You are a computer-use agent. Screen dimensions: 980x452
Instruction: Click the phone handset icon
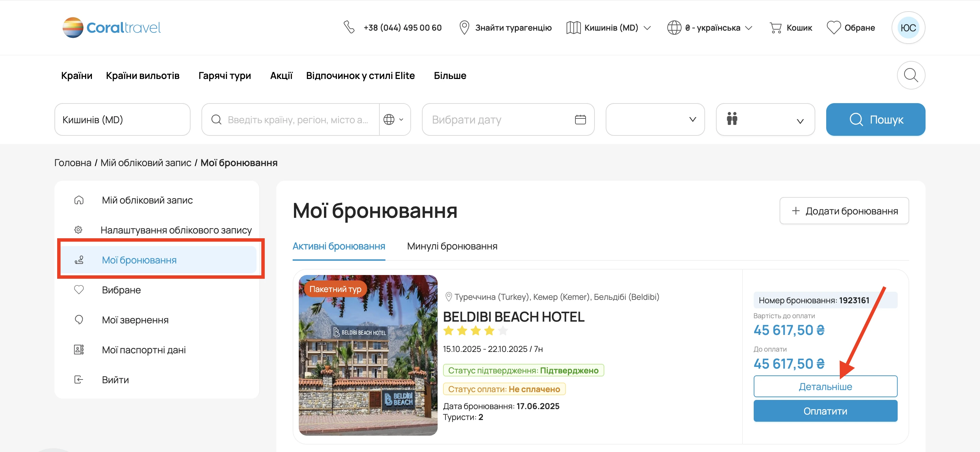coord(349,27)
